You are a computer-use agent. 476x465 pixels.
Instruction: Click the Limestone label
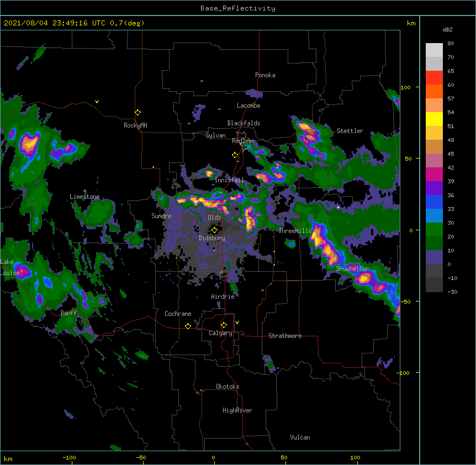tap(84, 197)
